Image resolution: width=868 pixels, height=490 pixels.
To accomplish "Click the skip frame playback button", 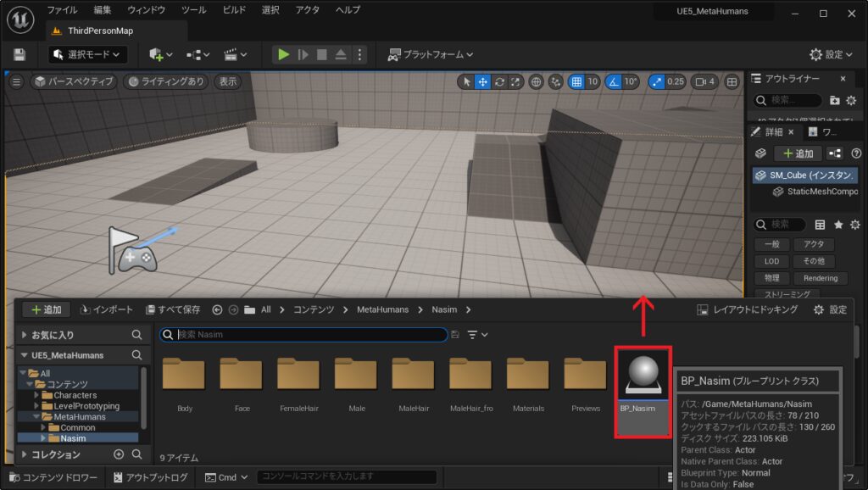I will tap(303, 54).
